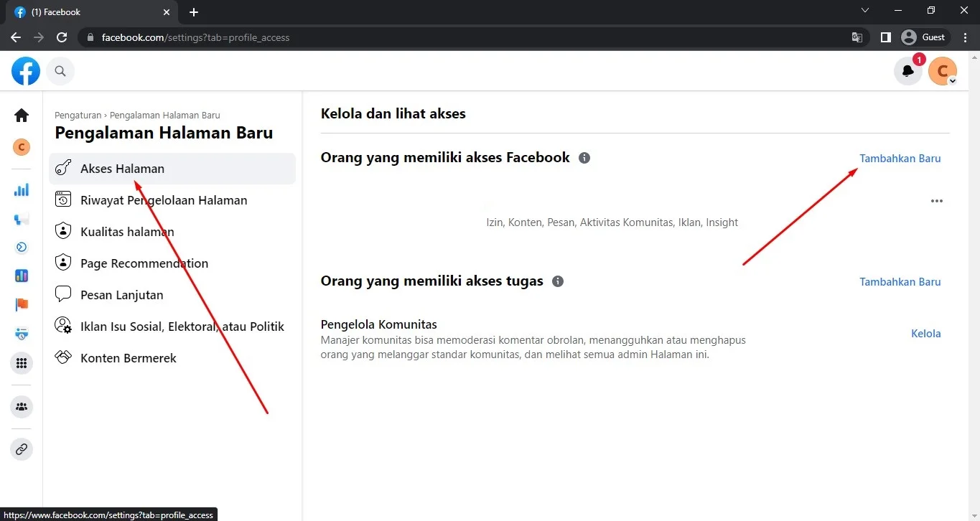Open the clock scheduling sidebar icon
This screenshot has height=521, width=980.
tap(22, 334)
